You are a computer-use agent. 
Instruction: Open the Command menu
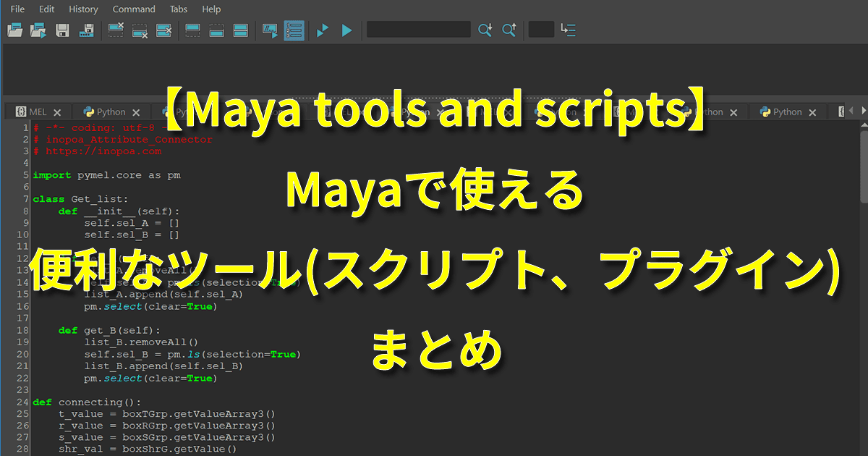coord(134,9)
